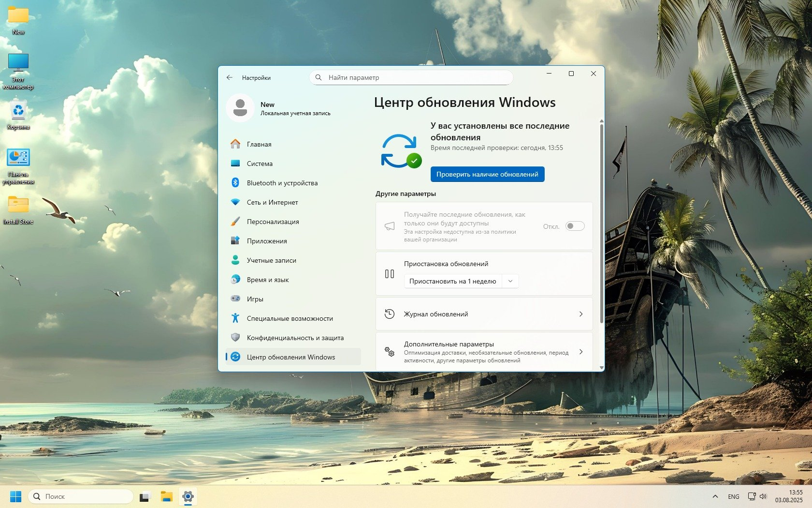Screen dimensions: 812x508
Task: Open the Система settings section
Action: click(x=293, y=164)
